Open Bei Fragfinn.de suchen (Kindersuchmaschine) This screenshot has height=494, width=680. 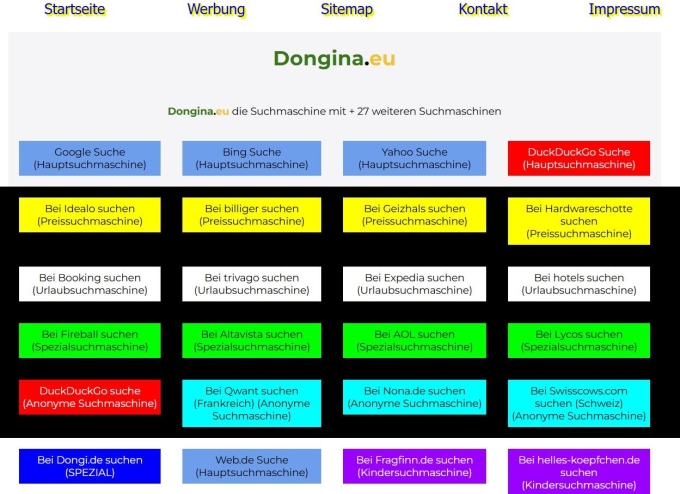click(x=414, y=466)
